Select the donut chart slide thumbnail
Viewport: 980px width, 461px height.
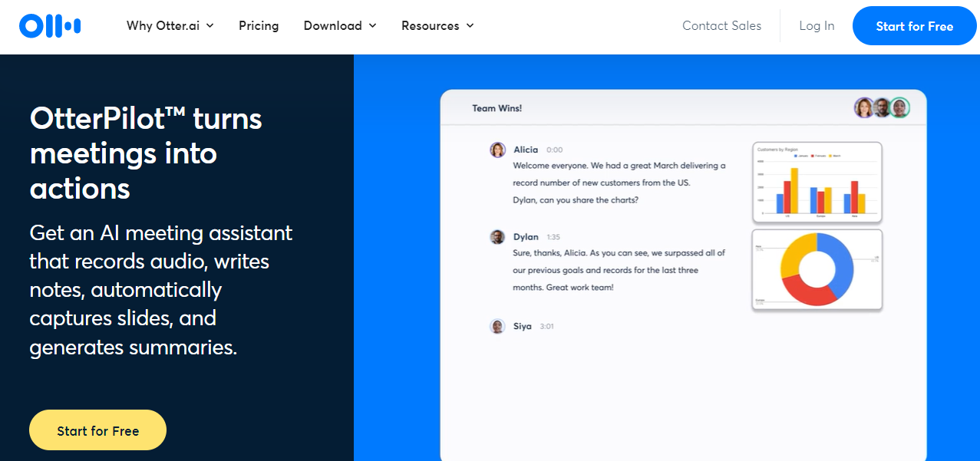(x=817, y=270)
